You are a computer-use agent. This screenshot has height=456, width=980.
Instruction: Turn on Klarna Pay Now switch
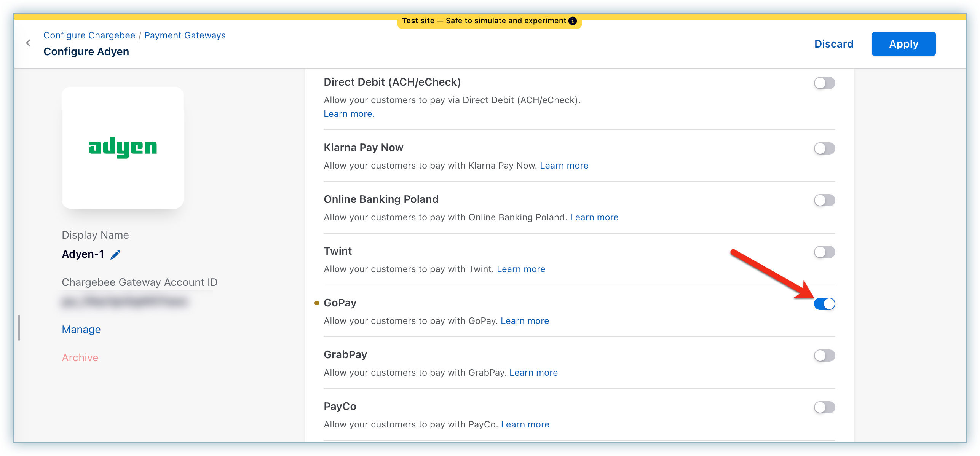click(824, 148)
